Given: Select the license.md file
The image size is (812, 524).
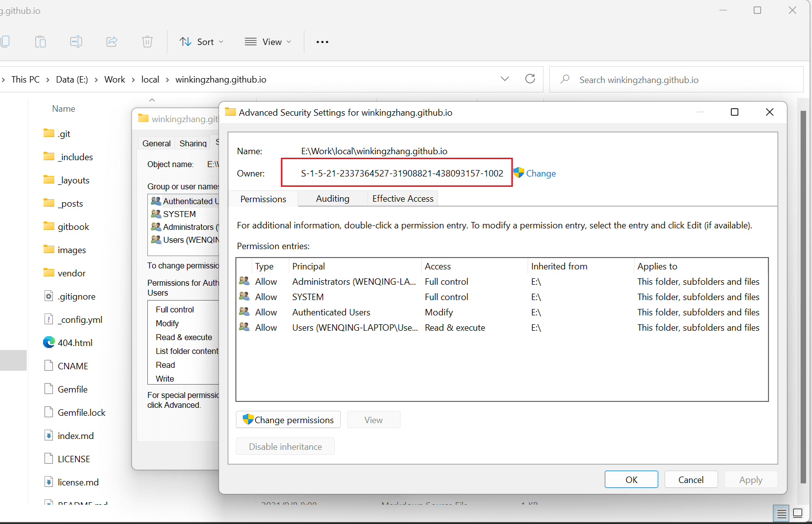Looking at the screenshot, I should point(72,482).
